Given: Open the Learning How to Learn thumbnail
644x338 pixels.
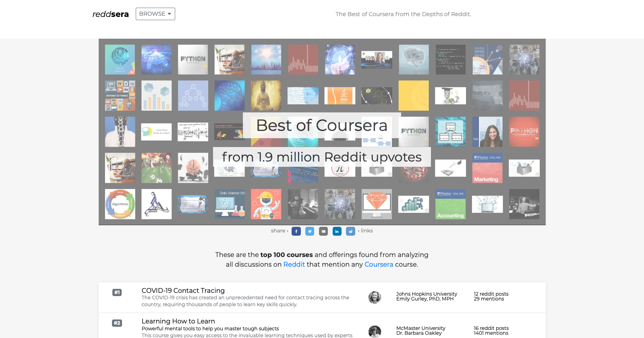Looking at the screenshot, I should (x=156, y=132).
